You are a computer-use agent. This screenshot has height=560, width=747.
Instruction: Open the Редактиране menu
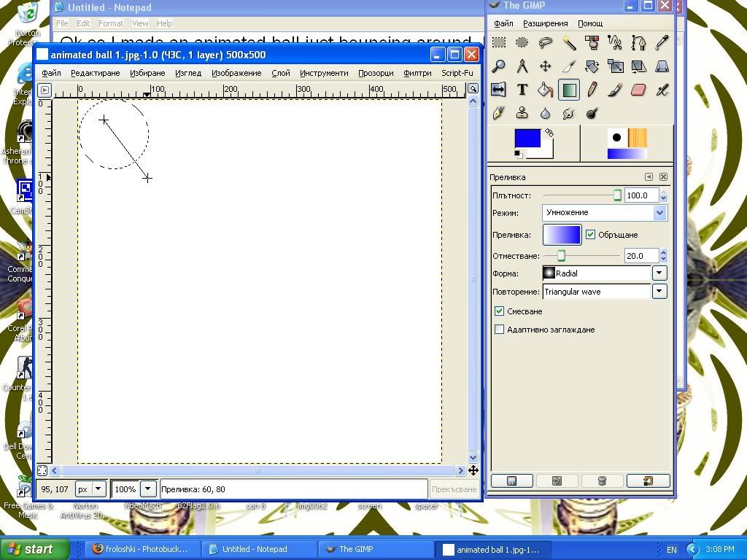(x=96, y=73)
